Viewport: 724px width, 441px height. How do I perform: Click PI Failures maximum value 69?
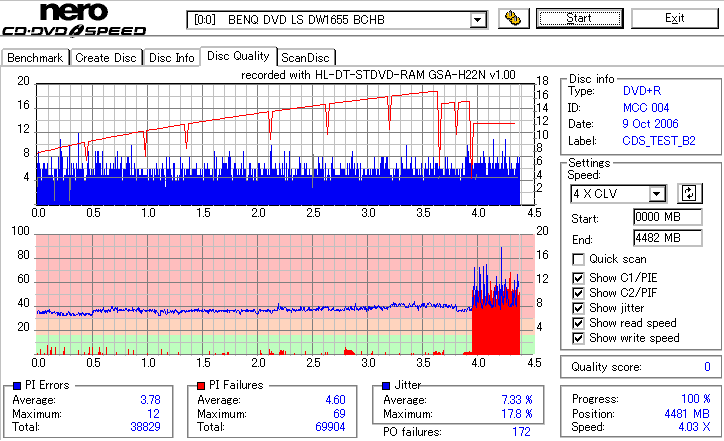pos(339,414)
